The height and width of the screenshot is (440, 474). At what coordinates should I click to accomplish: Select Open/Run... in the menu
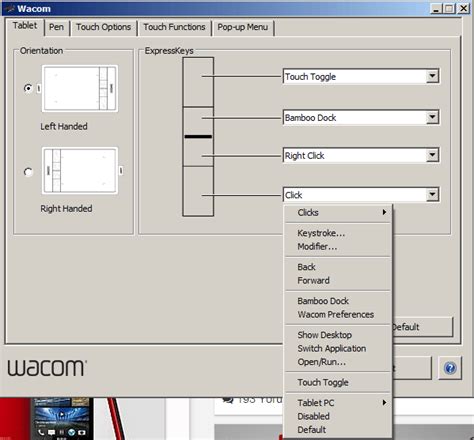click(x=338, y=362)
